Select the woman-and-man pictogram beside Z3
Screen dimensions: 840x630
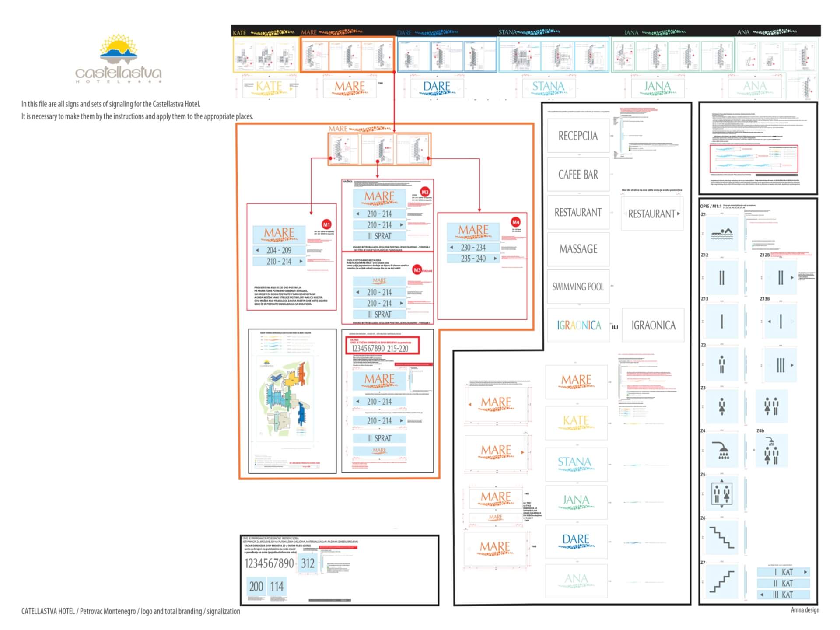point(771,406)
